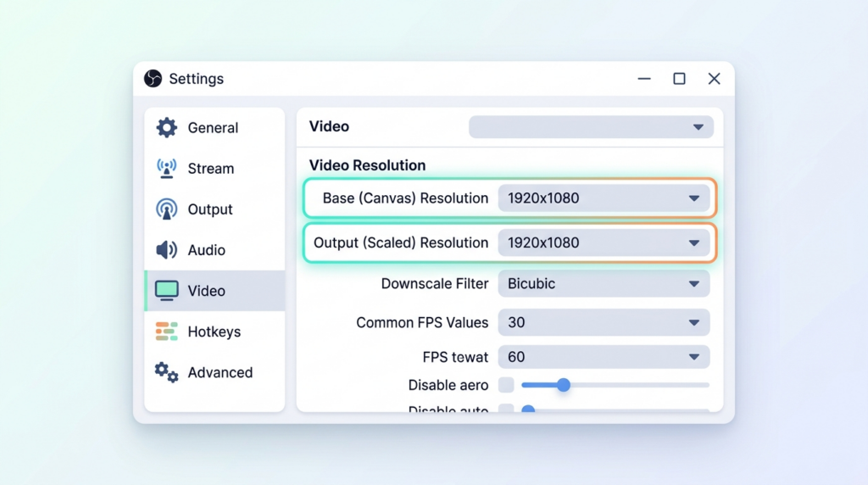Open the Output (Scaled) Resolution dropdown
The height and width of the screenshot is (485, 868).
pos(604,243)
